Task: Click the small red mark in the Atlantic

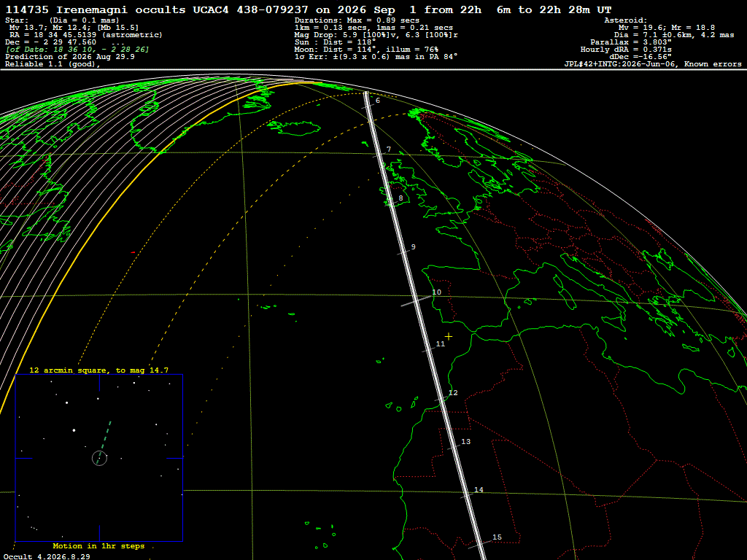Action: (133, 252)
